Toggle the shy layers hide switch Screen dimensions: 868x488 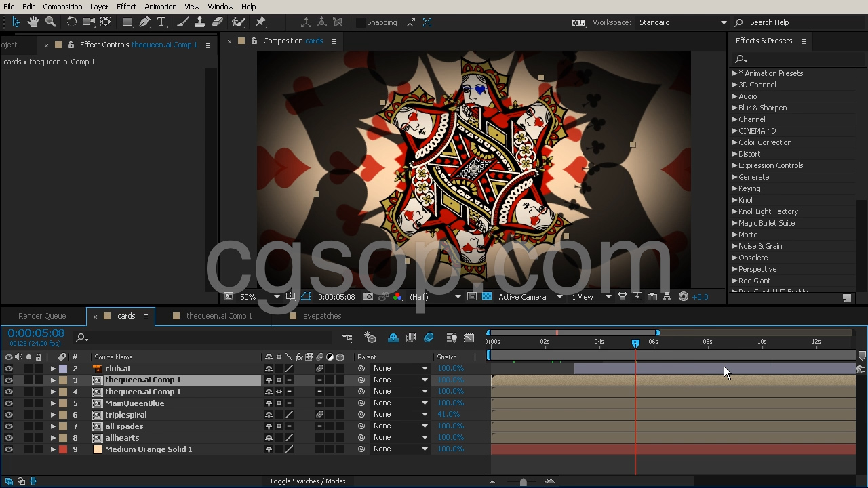[x=393, y=338]
